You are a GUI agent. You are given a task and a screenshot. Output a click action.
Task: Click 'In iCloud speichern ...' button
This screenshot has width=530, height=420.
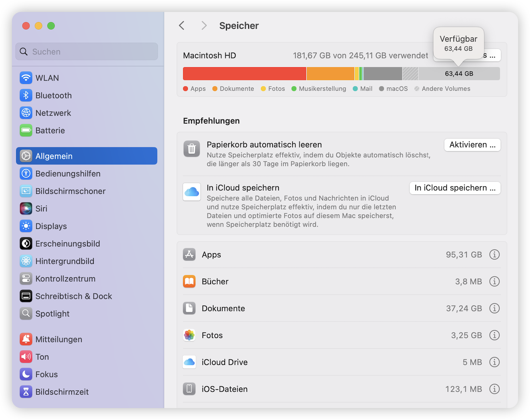coord(455,188)
